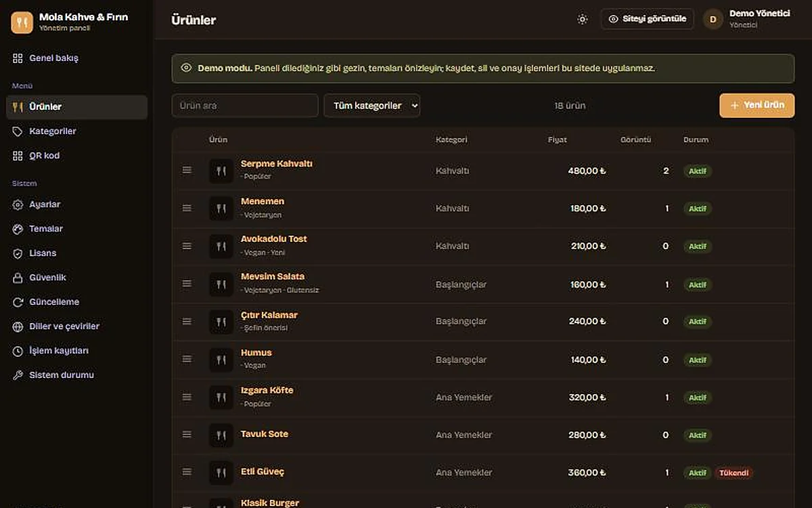Click the Aktif badge in Menemen row
Screen dimensions: 812x508
(698, 209)
